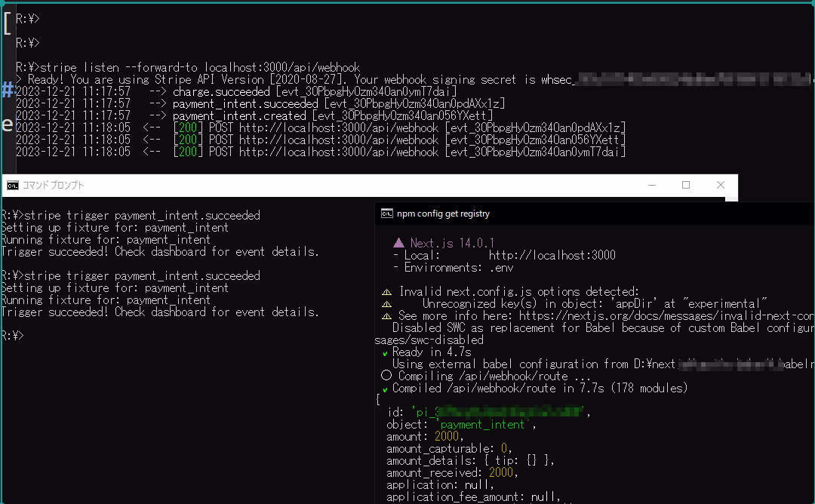Click the amount_received: 2000 line
This screenshot has height=504, width=815.
[x=452, y=473]
